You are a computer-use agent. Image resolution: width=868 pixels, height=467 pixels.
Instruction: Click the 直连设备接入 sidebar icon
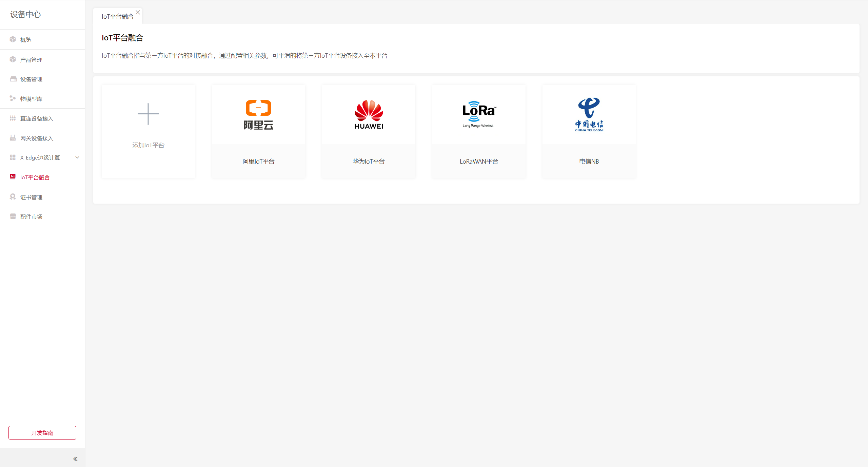13,118
